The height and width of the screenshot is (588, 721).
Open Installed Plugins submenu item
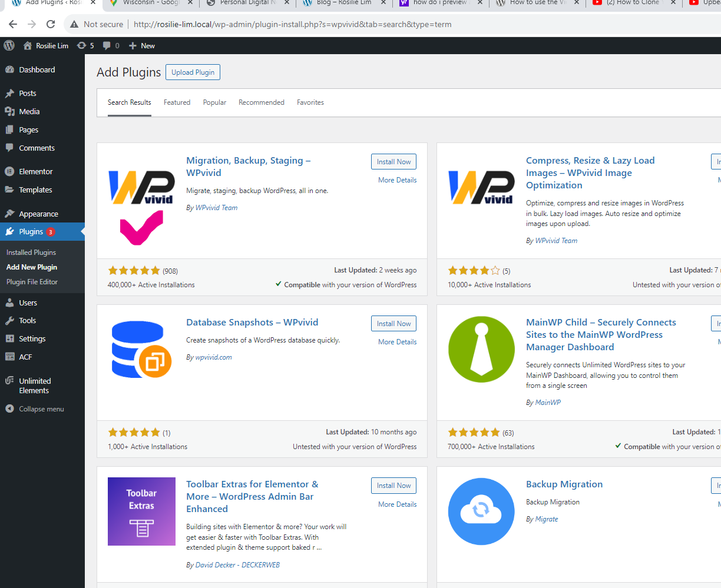coord(31,252)
